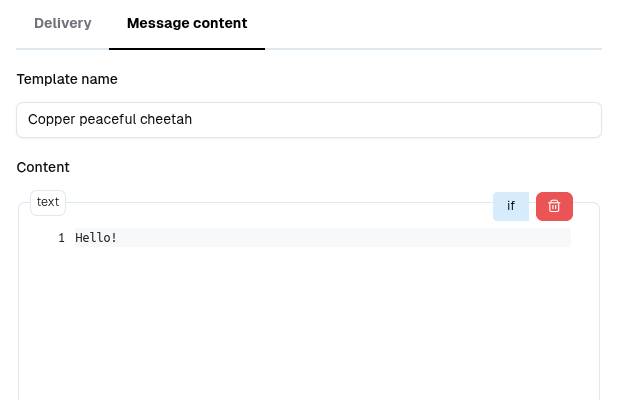Click line number 1 in editor gutter

pyautogui.click(x=61, y=238)
